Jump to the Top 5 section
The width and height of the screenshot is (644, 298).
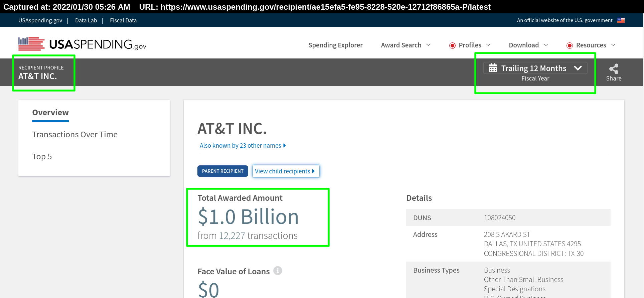pyautogui.click(x=42, y=157)
